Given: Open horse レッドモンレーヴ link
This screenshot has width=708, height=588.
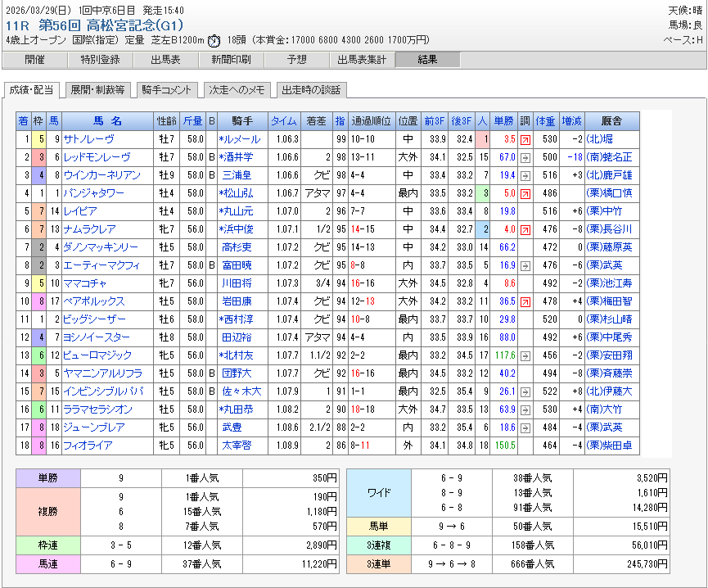Looking at the screenshot, I should click(x=97, y=157).
